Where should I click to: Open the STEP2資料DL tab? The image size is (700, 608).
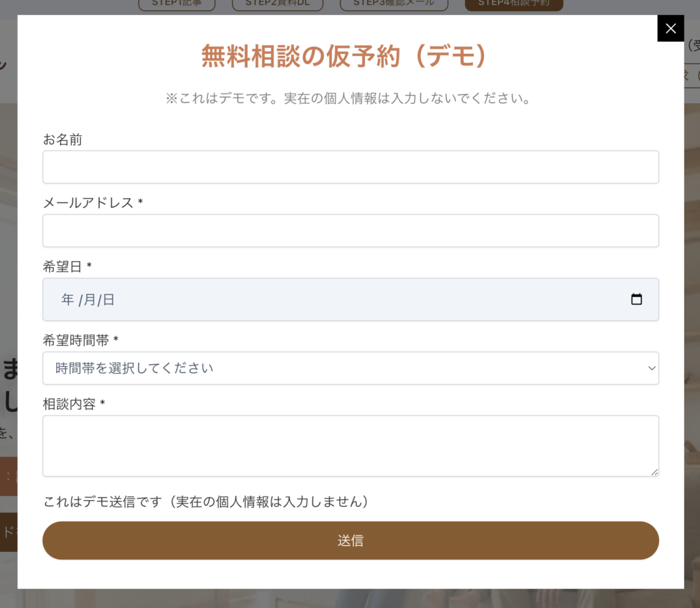click(x=278, y=4)
